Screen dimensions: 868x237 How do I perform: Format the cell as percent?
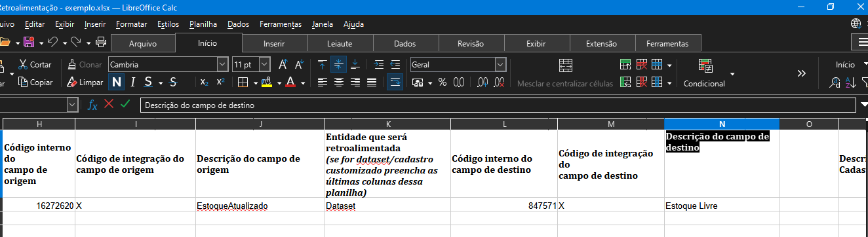(443, 82)
